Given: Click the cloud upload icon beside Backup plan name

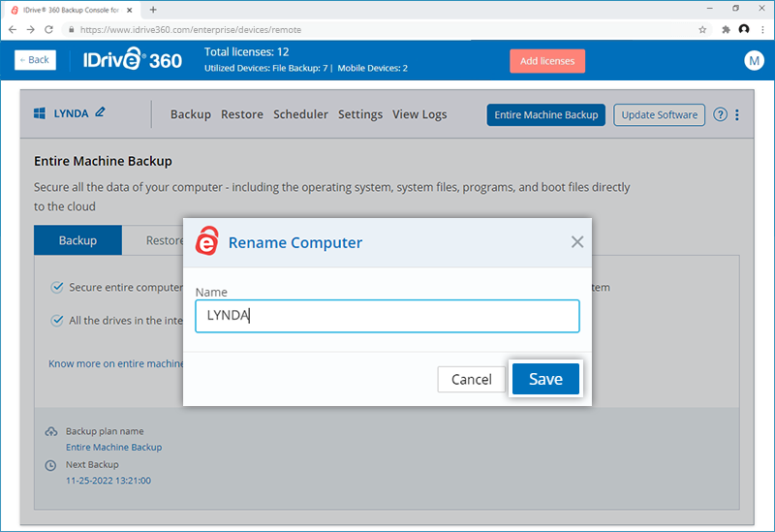Looking at the screenshot, I should (51, 431).
